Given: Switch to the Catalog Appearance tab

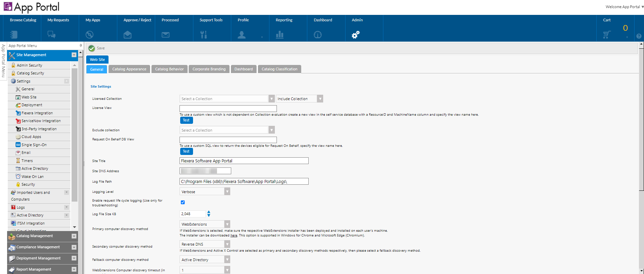Looking at the screenshot, I should click(x=129, y=69).
